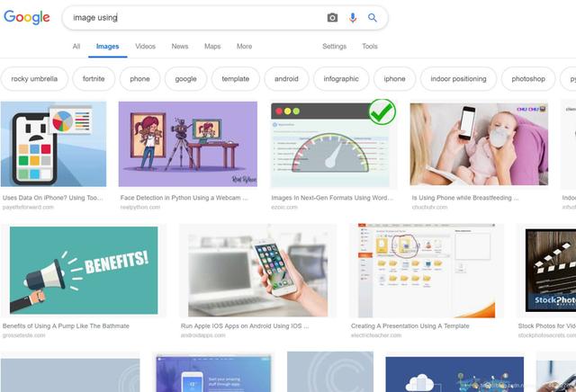Open the Tools options
Viewport: 576px width, 392px height.
coord(370,46)
